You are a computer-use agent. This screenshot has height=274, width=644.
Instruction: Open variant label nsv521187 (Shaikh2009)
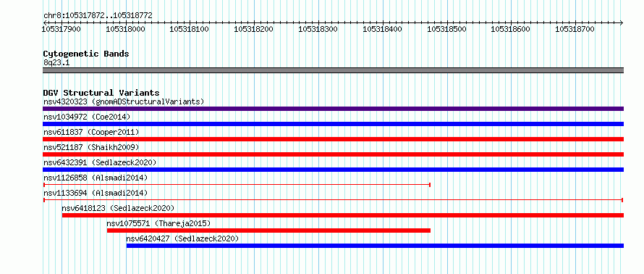(x=91, y=147)
